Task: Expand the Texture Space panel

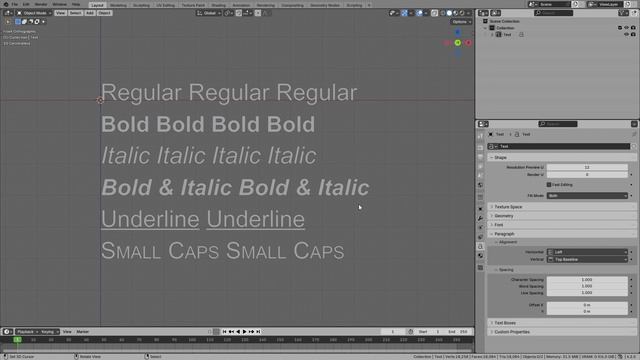Action: 562,207
